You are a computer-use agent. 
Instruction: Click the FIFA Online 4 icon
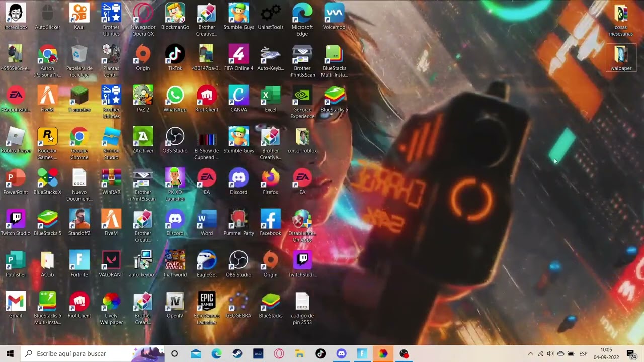tap(238, 58)
